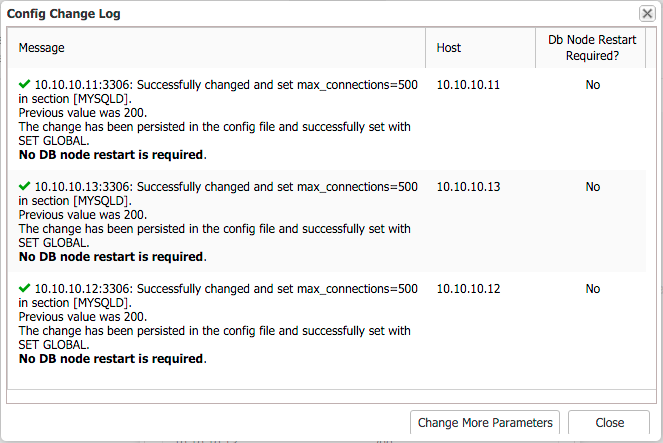Click the No restart value for 10.10.10.11
Viewport: 663px width, 443px height.
(592, 85)
